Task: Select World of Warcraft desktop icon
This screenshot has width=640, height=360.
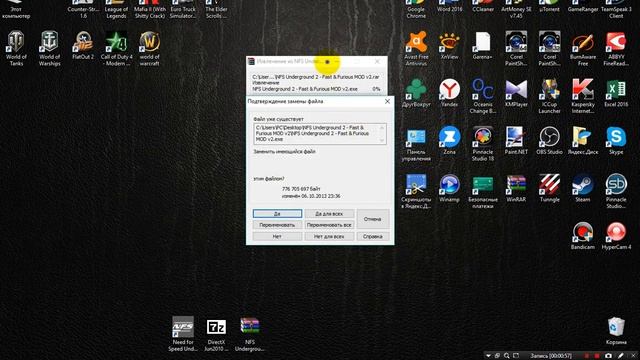Action: (x=149, y=49)
